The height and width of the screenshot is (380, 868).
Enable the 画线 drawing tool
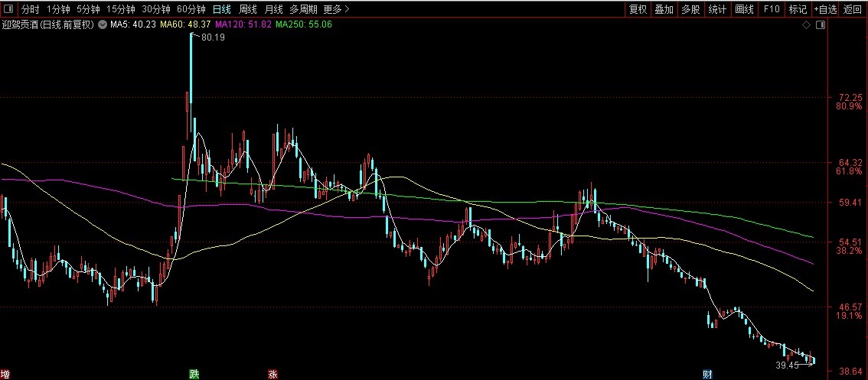(x=744, y=10)
